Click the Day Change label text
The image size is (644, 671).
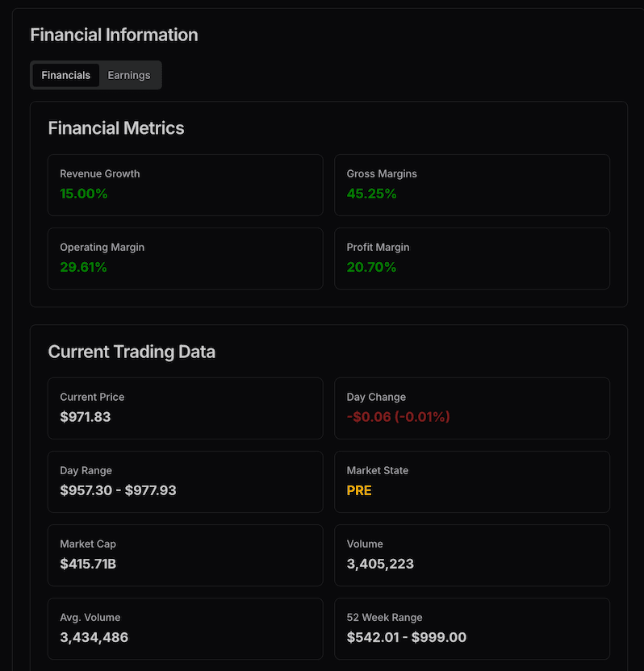pyautogui.click(x=376, y=397)
